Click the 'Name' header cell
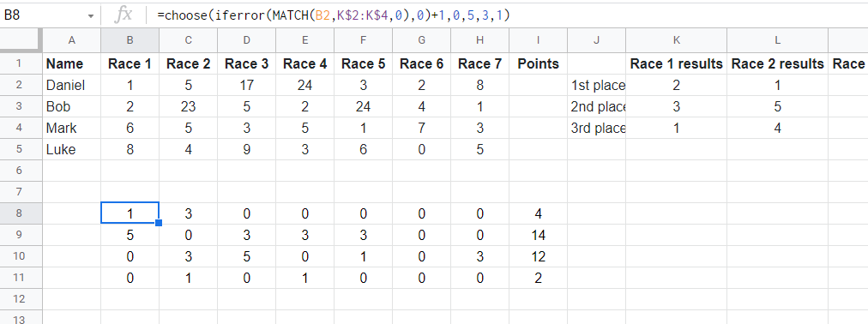 coord(71,63)
